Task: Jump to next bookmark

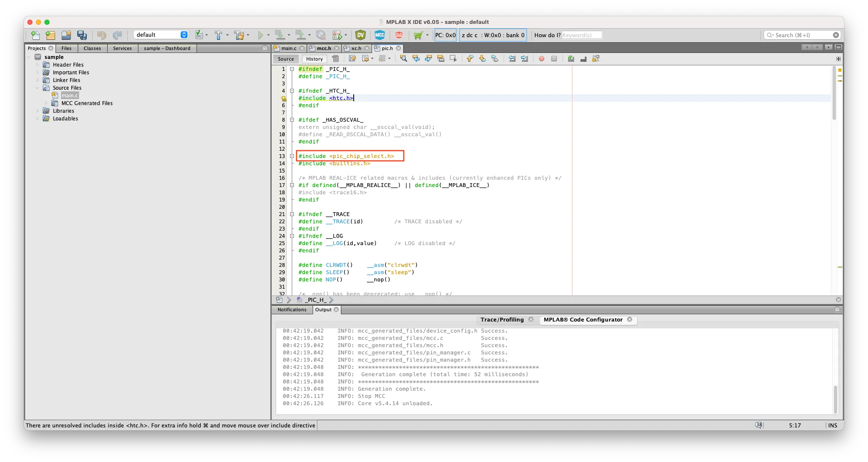Action: click(x=483, y=59)
